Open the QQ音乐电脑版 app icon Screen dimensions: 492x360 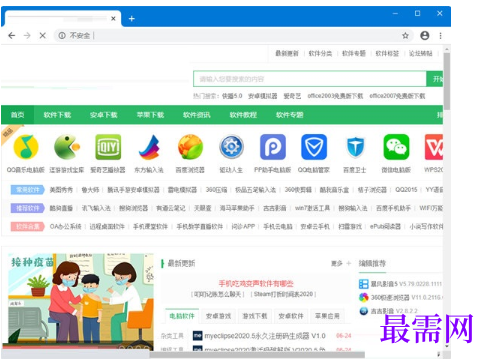(26, 147)
